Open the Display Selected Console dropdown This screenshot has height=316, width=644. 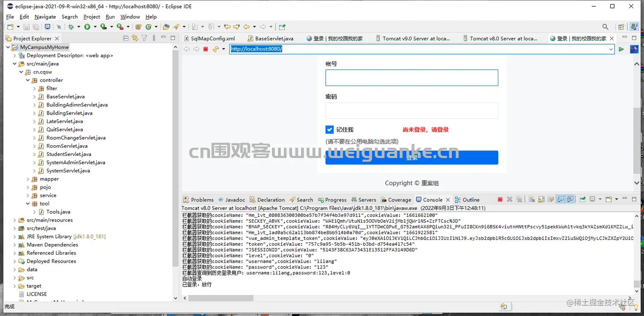point(600,199)
